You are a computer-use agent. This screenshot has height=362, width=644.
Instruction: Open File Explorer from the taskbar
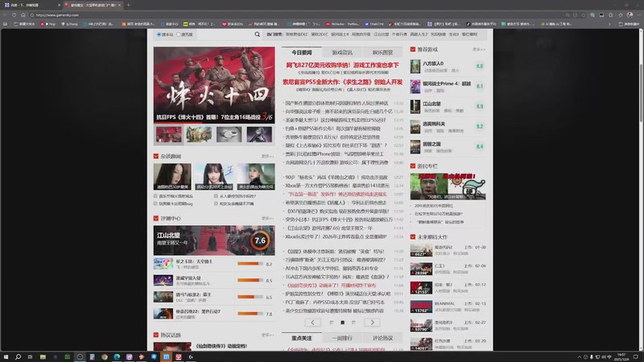pyautogui.click(x=43, y=357)
